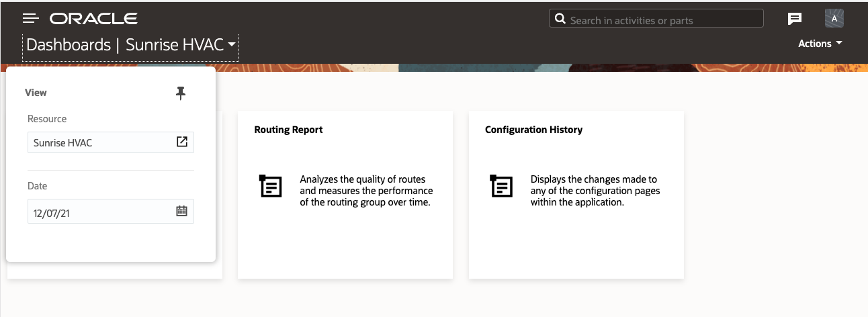This screenshot has height=317, width=868.
Task: Open the Routing Report title link
Action: tap(288, 130)
